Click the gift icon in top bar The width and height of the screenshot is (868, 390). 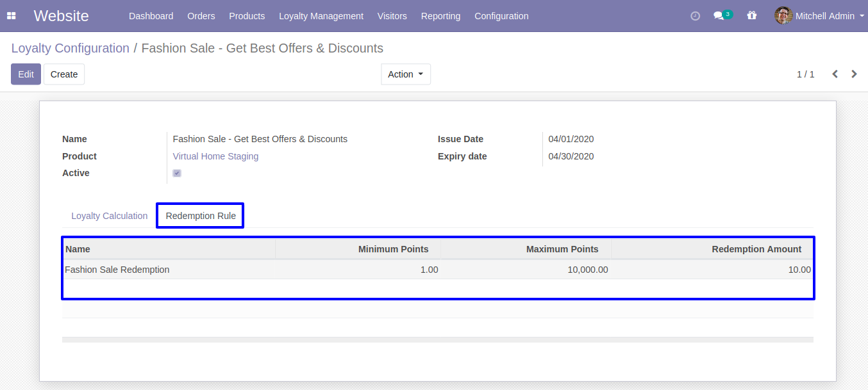[x=752, y=16]
